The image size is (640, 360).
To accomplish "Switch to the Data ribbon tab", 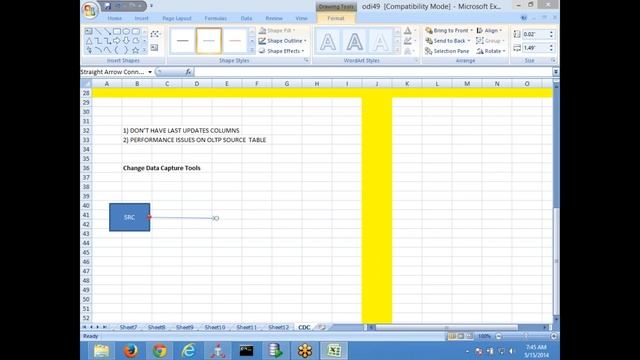I will click(246, 18).
